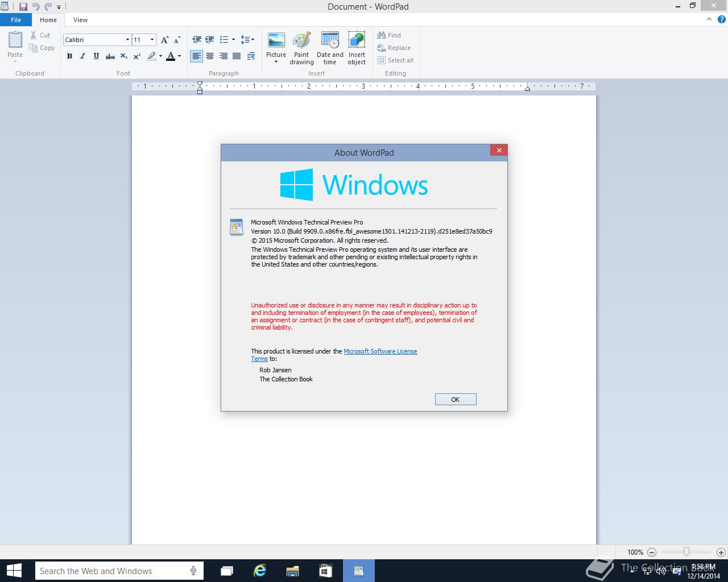
Task: Open the File menu
Action: 16,20
